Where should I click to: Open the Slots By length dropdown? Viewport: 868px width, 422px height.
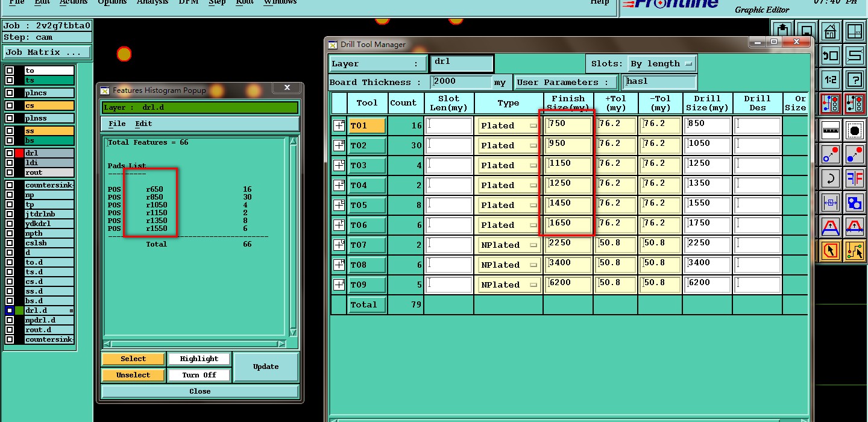pyautogui.click(x=661, y=63)
